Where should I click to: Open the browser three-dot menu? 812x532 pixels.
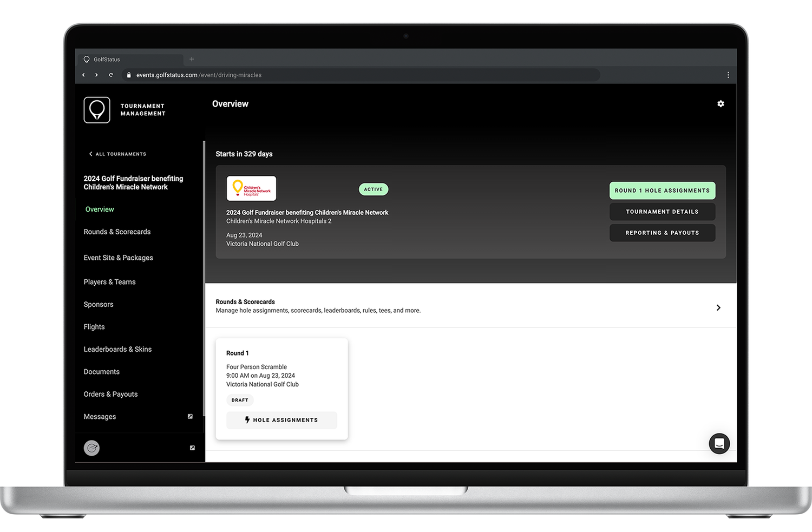728,75
